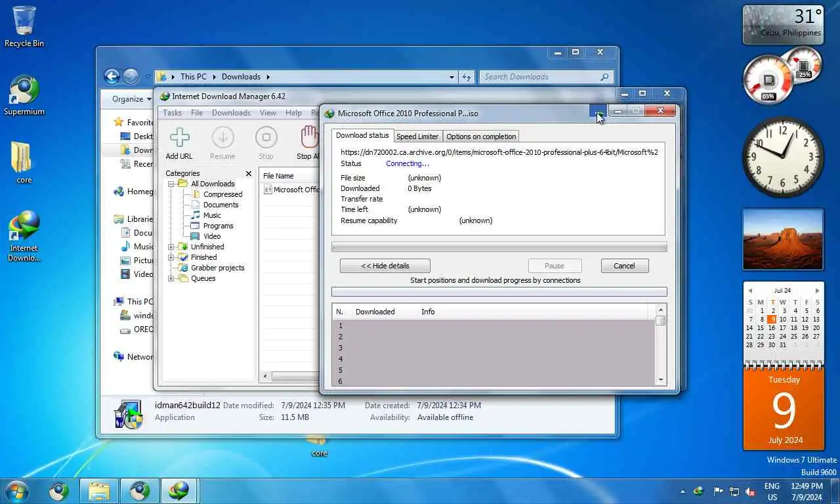Click the connections list vertical scrollbar

coord(661,345)
